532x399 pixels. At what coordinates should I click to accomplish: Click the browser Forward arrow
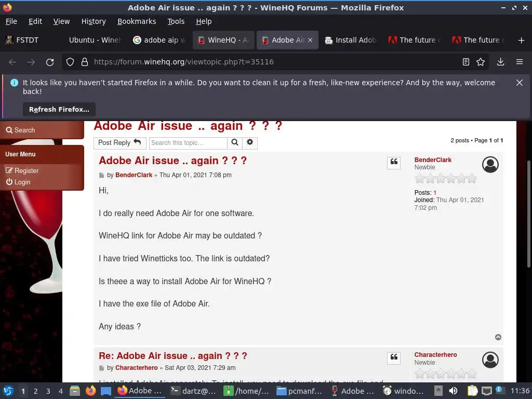tap(31, 62)
